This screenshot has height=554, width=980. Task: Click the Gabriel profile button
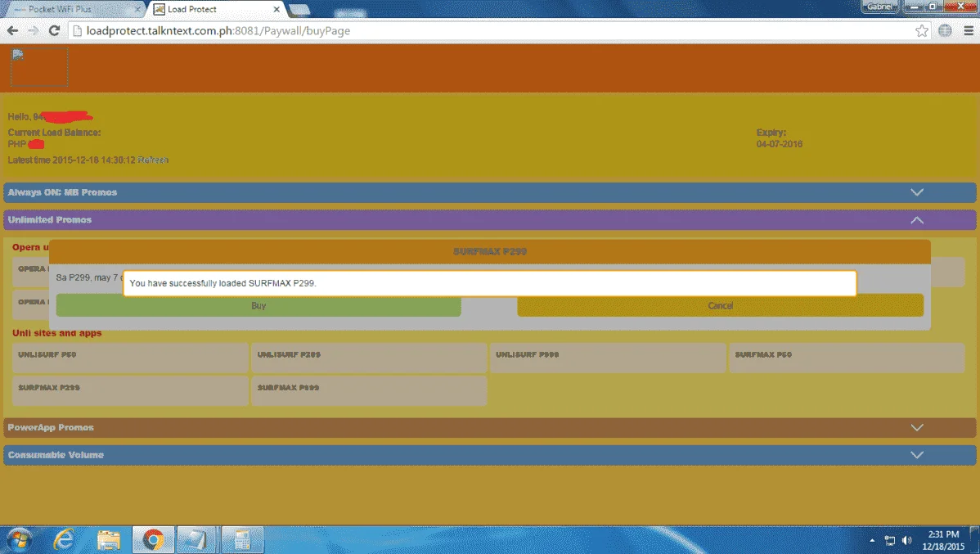coord(879,7)
